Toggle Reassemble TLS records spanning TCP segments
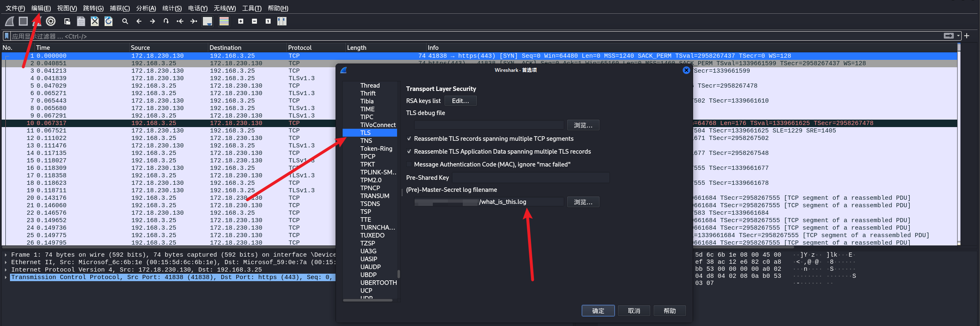Image resolution: width=980 pixels, height=326 pixels. (x=409, y=139)
